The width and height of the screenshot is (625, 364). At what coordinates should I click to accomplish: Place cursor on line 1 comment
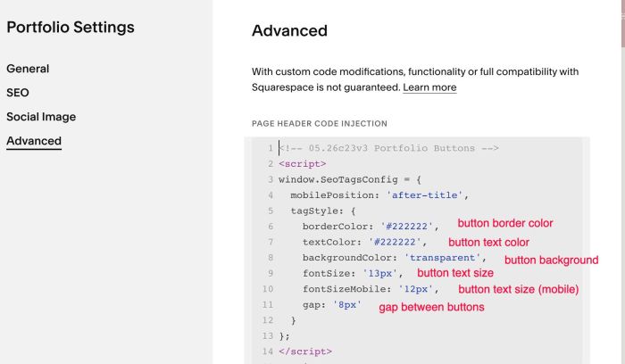(388, 148)
